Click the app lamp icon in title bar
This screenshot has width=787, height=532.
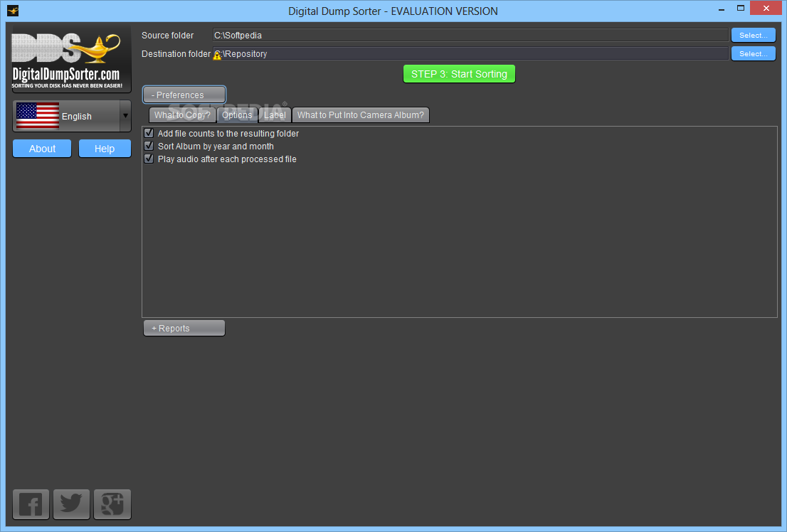click(x=13, y=11)
